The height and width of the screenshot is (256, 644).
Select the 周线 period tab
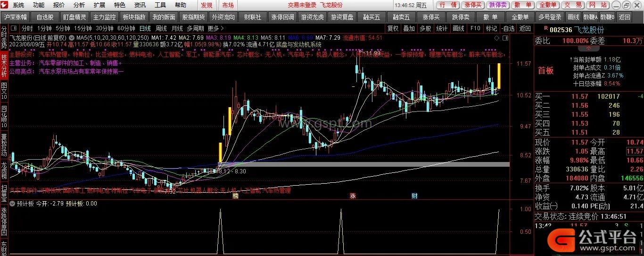coord(161,28)
